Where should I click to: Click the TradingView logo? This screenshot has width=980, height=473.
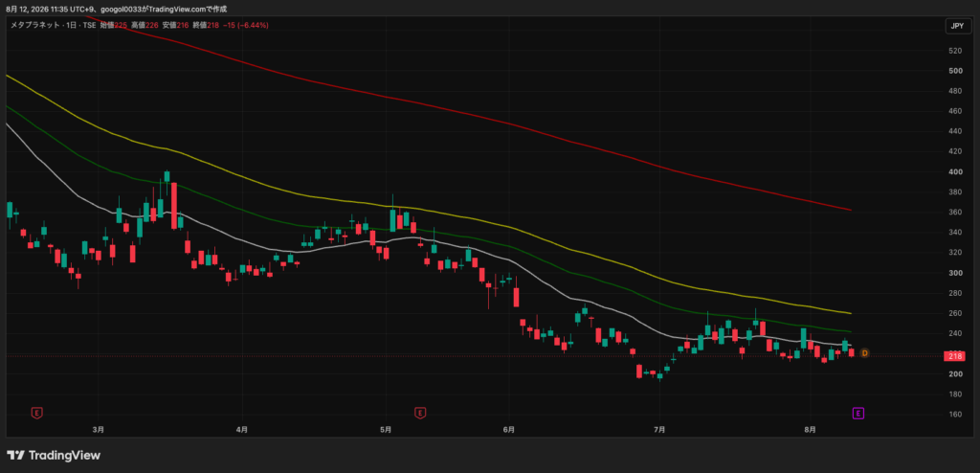click(x=54, y=455)
